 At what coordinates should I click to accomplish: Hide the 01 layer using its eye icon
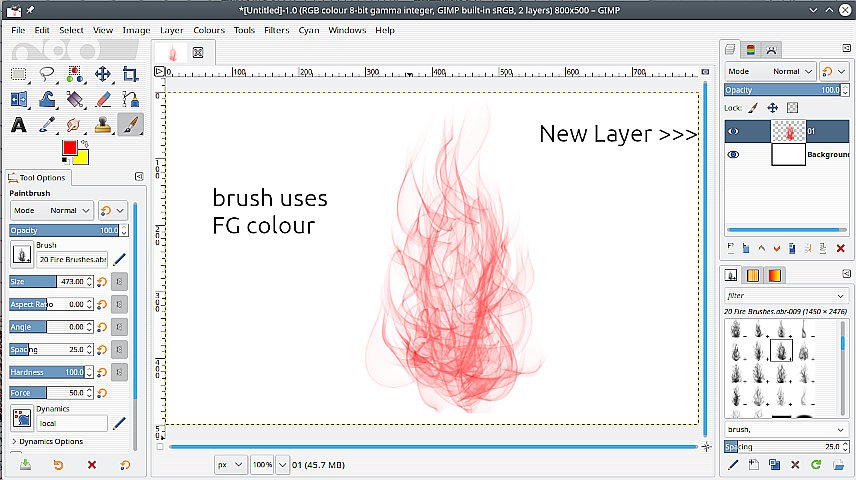733,131
